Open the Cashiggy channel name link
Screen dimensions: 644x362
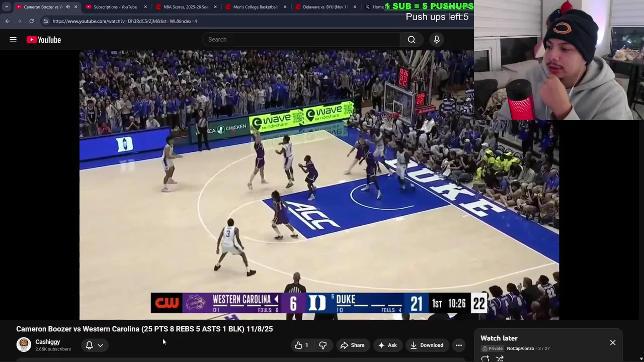tap(48, 342)
